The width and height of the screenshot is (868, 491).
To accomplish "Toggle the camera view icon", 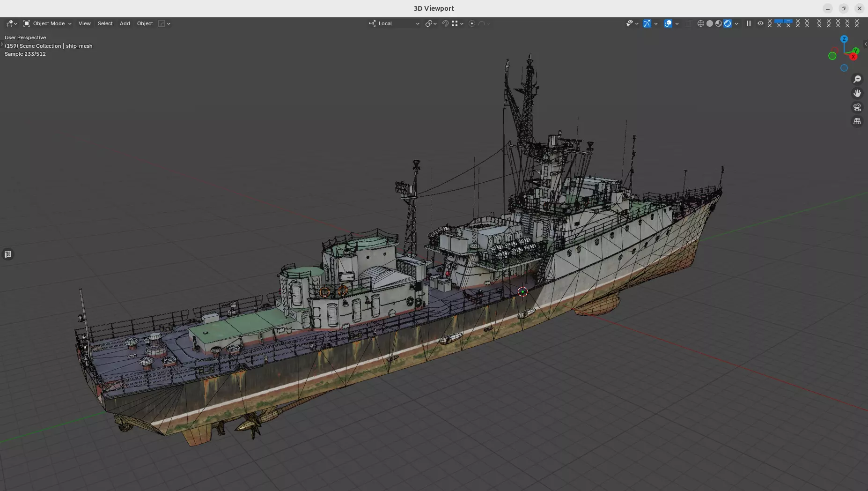I will (x=857, y=107).
